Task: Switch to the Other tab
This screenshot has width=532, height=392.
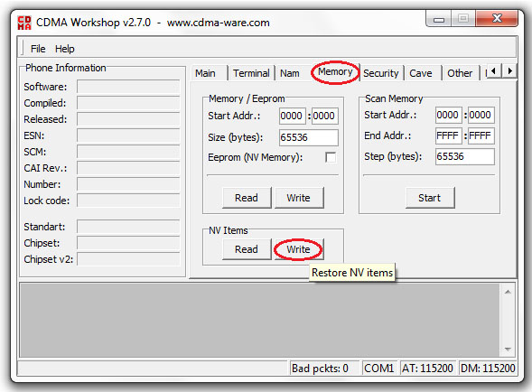Action: coord(460,73)
